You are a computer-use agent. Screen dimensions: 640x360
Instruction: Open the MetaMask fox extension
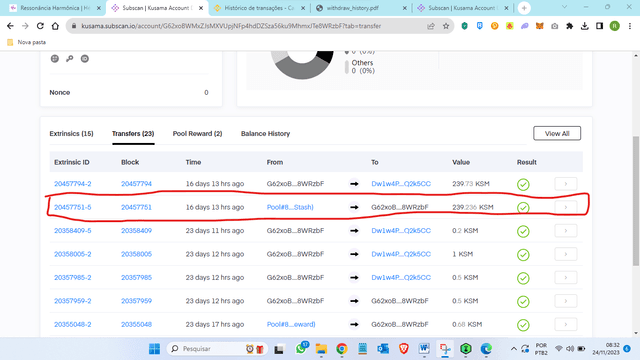[540, 26]
